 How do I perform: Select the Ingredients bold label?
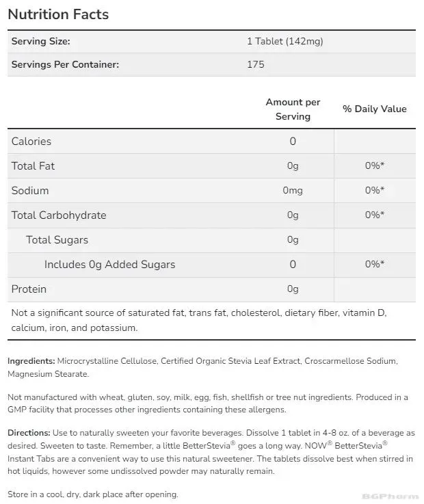[x=31, y=361]
